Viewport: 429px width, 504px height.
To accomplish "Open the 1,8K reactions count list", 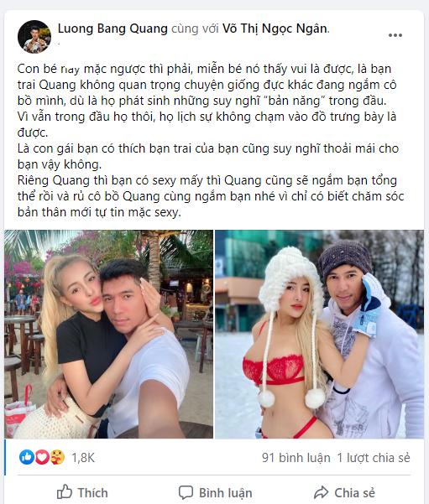I will click(83, 458).
